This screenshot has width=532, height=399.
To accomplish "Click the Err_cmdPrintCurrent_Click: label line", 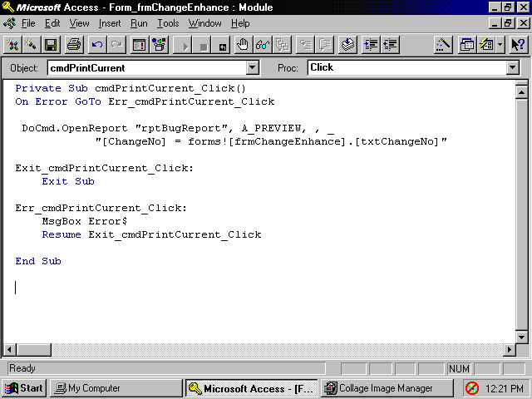I will [101, 208].
